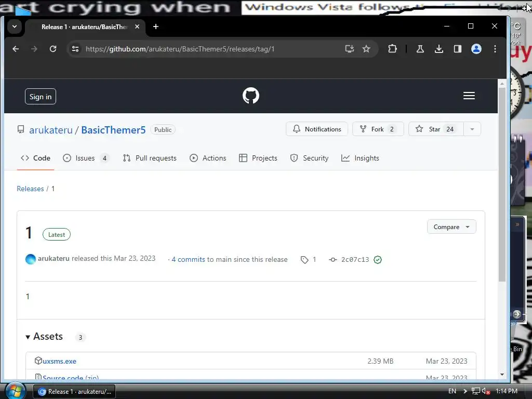The width and height of the screenshot is (532, 399).
Task: Open the BasicThemer5 repository link
Action: (x=113, y=130)
